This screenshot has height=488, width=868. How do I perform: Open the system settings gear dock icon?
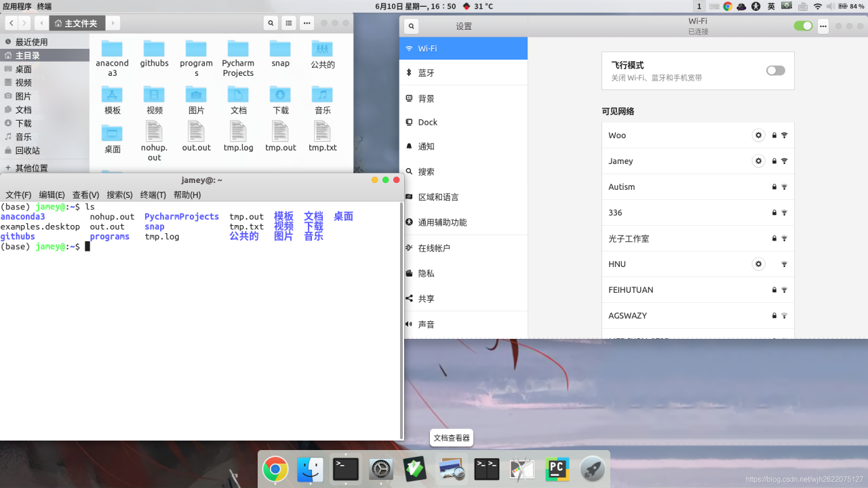381,469
